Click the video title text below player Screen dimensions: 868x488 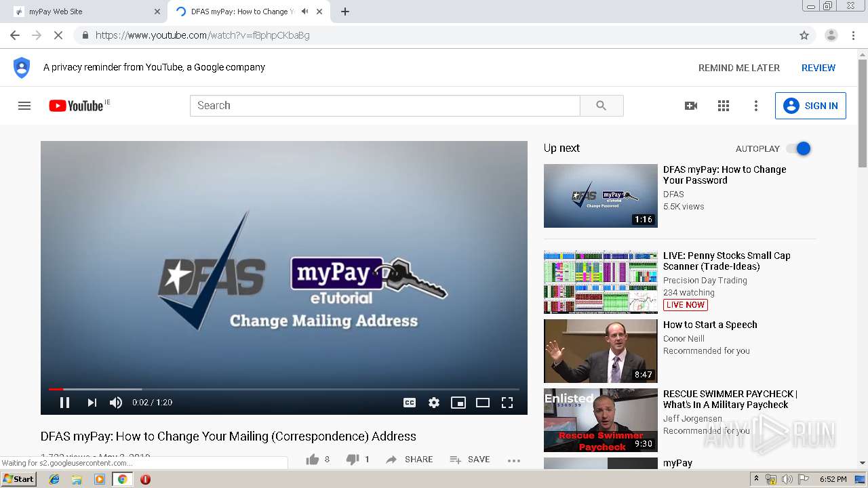(229, 436)
